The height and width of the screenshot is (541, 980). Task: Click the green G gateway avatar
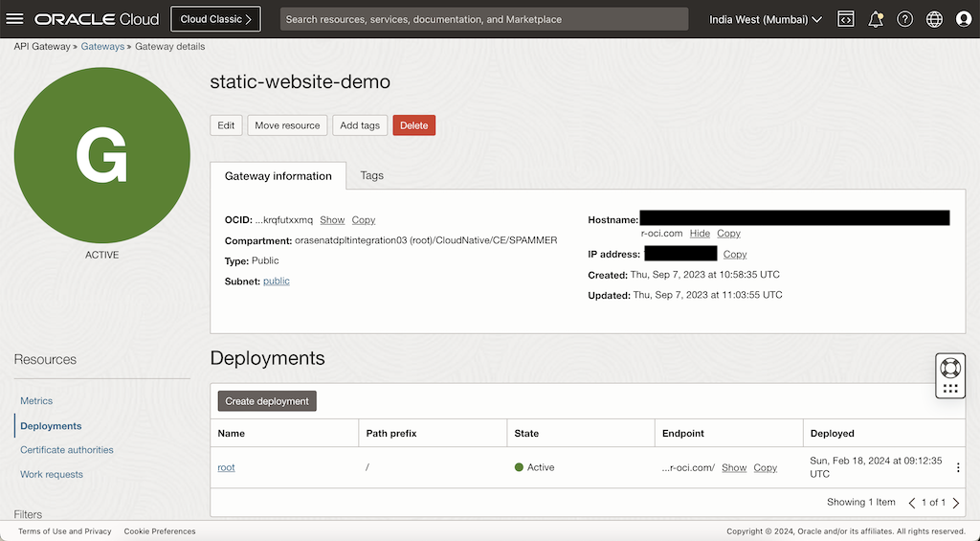101,155
